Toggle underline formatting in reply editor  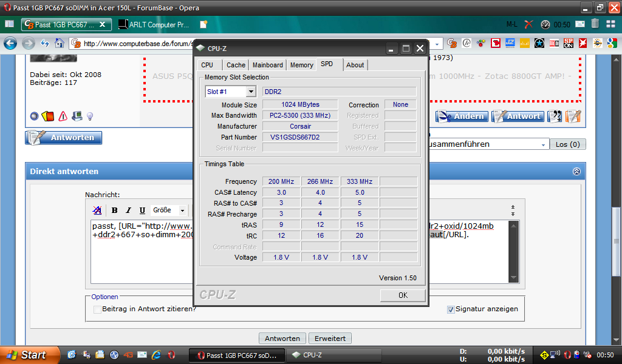click(x=142, y=211)
